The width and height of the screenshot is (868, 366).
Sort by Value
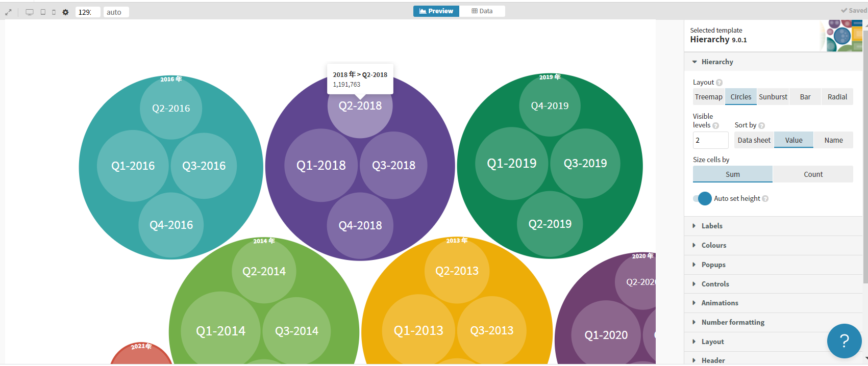point(794,140)
